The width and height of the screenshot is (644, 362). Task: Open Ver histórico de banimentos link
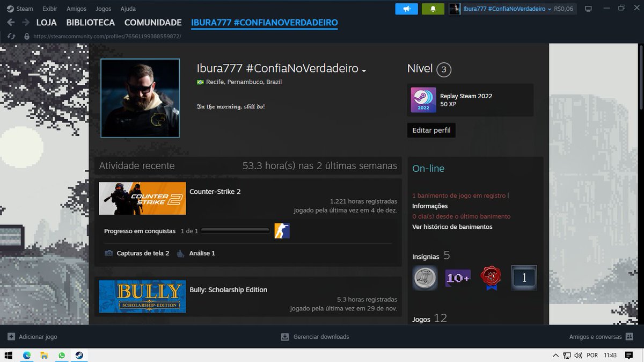452,227
